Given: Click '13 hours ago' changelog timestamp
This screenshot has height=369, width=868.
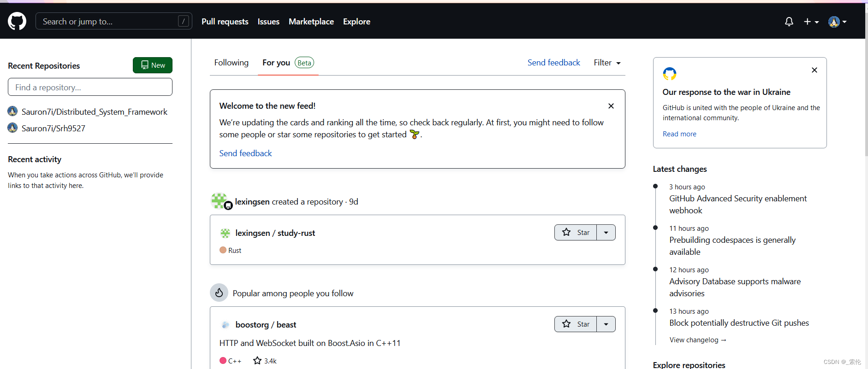Looking at the screenshot, I should (689, 311).
